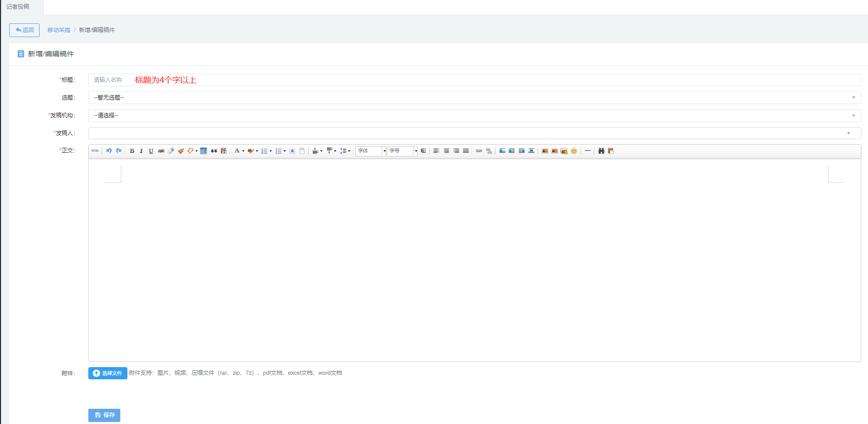This screenshot has width=868, height=424.
Task: Click the undo icon in editor toolbar
Action: 109,151
